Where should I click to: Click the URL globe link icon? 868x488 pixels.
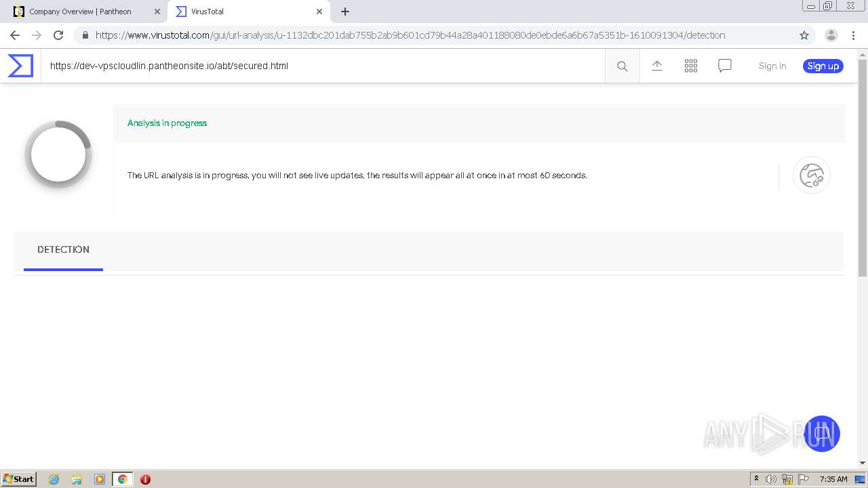tap(811, 176)
